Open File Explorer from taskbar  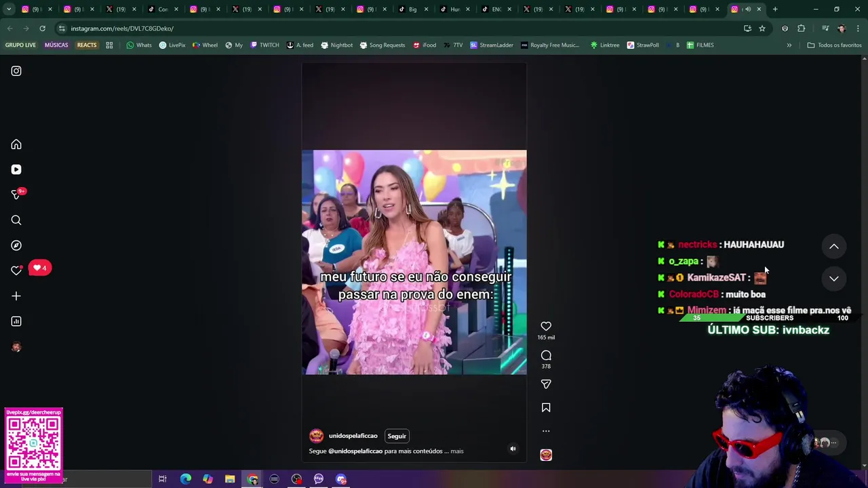click(x=230, y=479)
